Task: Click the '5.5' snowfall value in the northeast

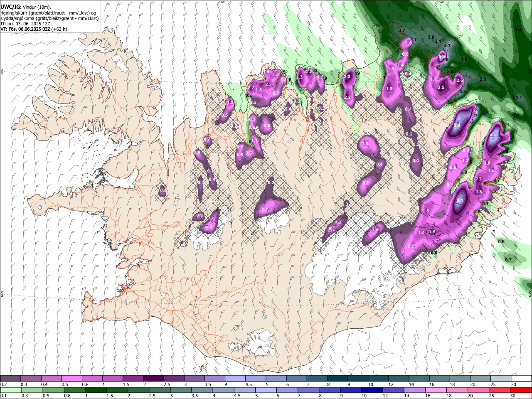Action: coord(442,57)
